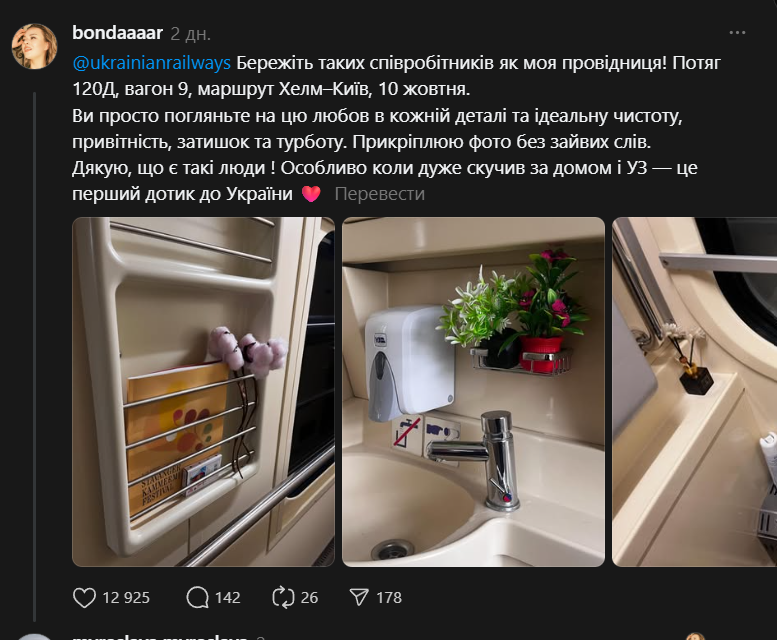
Task: Repost using the circular arrows icon
Action: (x=283, y=597)
